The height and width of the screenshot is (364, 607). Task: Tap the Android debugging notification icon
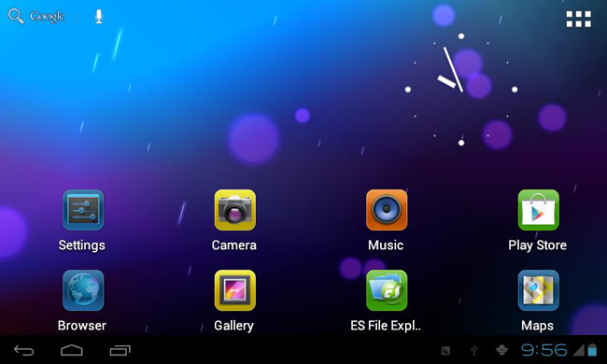point(502,350)
